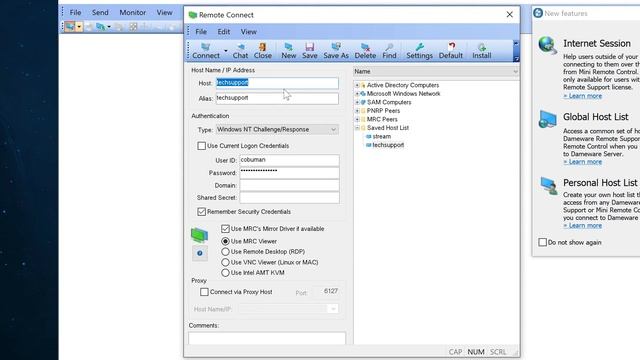Click the Connect toolbar icon
Image resolution: width=640 pixels, height=360 pixels.
tap(206, 51)
